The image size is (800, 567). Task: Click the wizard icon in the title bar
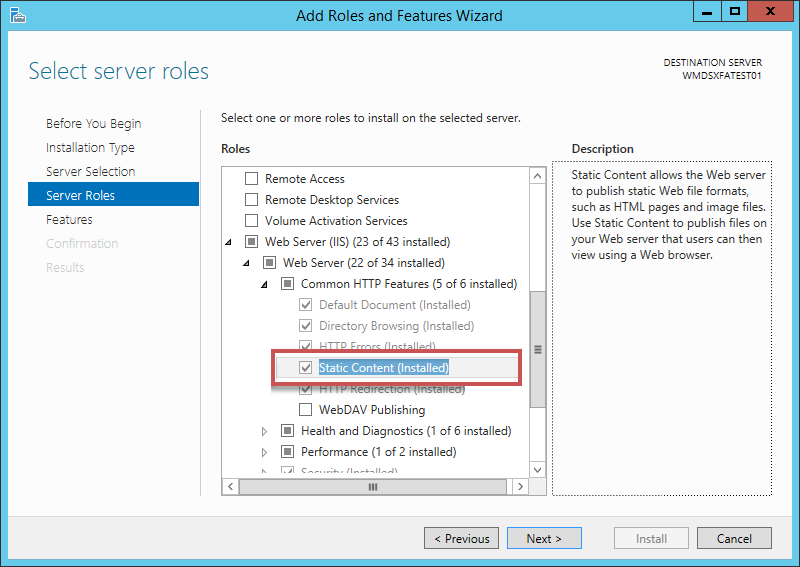[17, 15]
